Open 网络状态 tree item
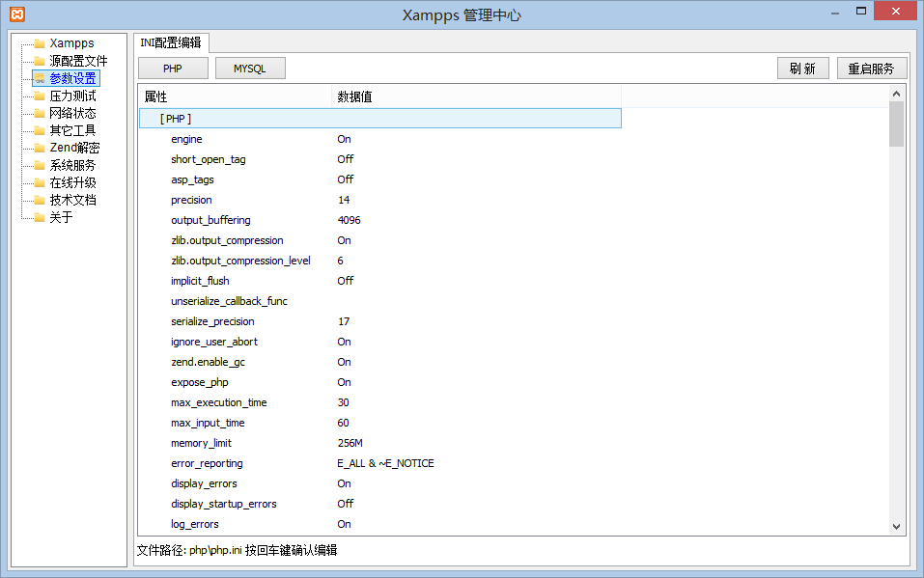The image size is (924, 578). pos(72,113)
